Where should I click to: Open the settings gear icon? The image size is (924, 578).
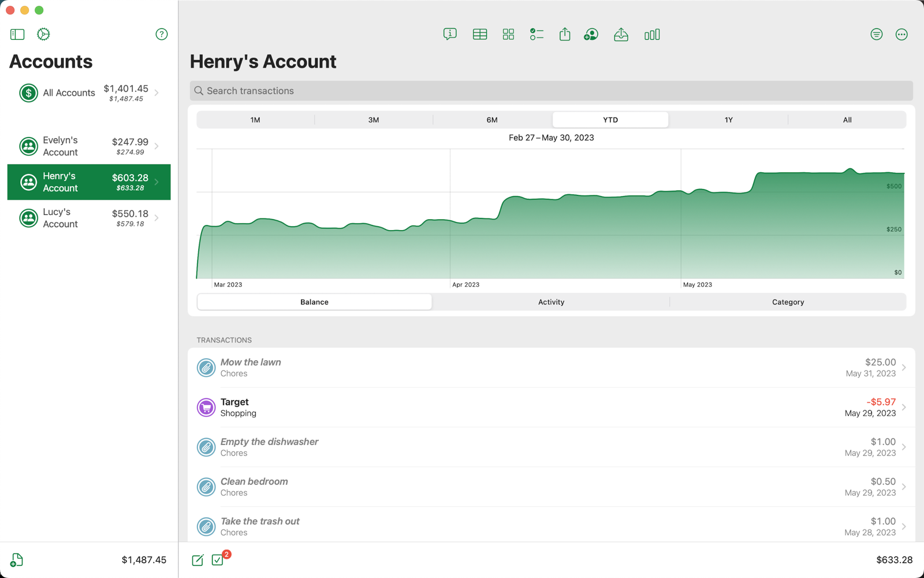click(43, 34)
